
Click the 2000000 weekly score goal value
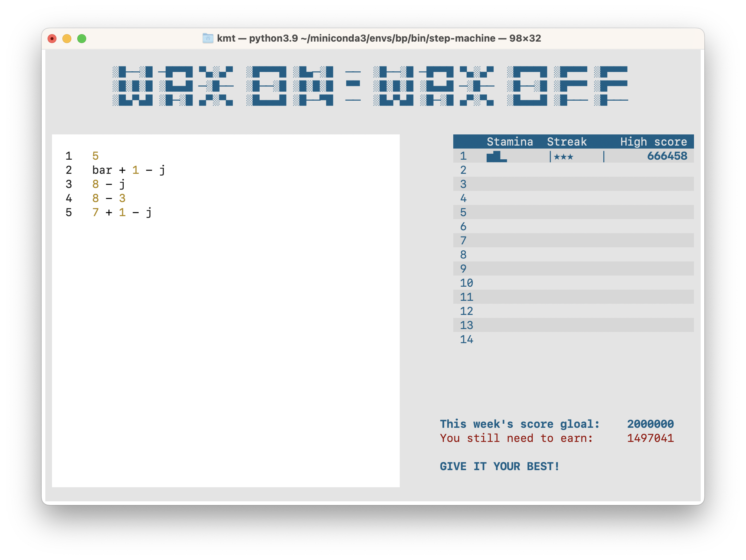coord(651,423)
